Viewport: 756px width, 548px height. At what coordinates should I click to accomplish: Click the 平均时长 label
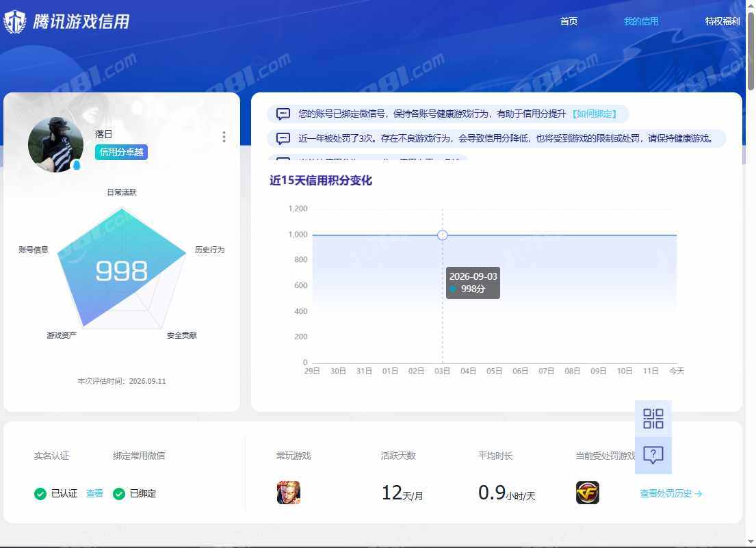[495, 456]
